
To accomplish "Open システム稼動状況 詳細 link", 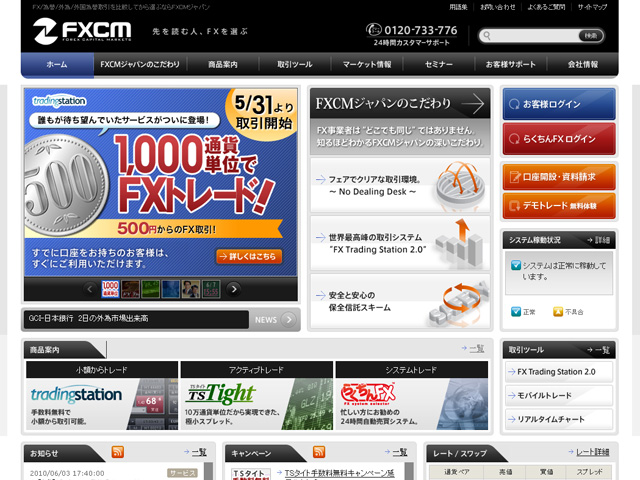I will pyautogui.click(x=600, y=240).
